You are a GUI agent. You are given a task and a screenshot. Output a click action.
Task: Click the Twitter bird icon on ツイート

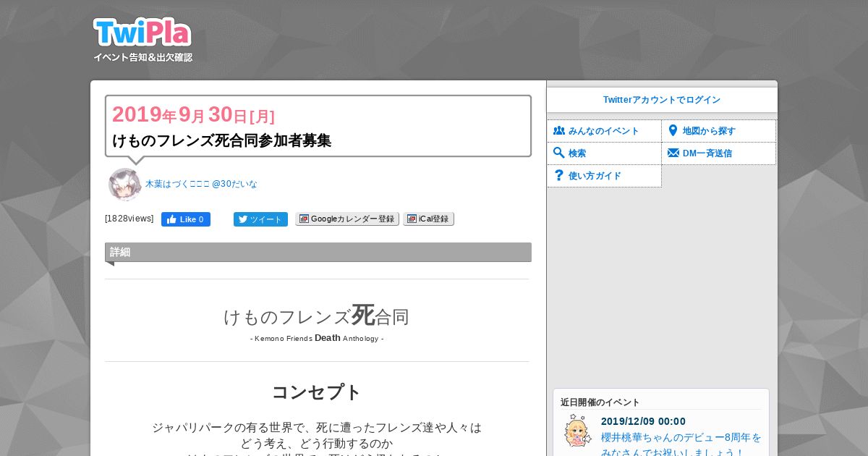coord(243,219)
